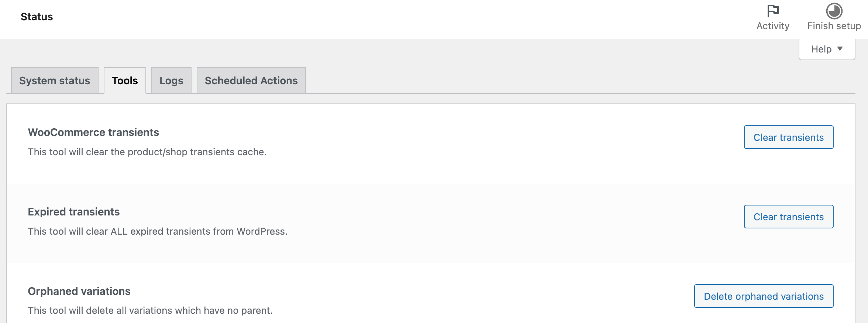Click the Expired transients section heading
This screenshot has height=323, width=868.
point(74,211)
